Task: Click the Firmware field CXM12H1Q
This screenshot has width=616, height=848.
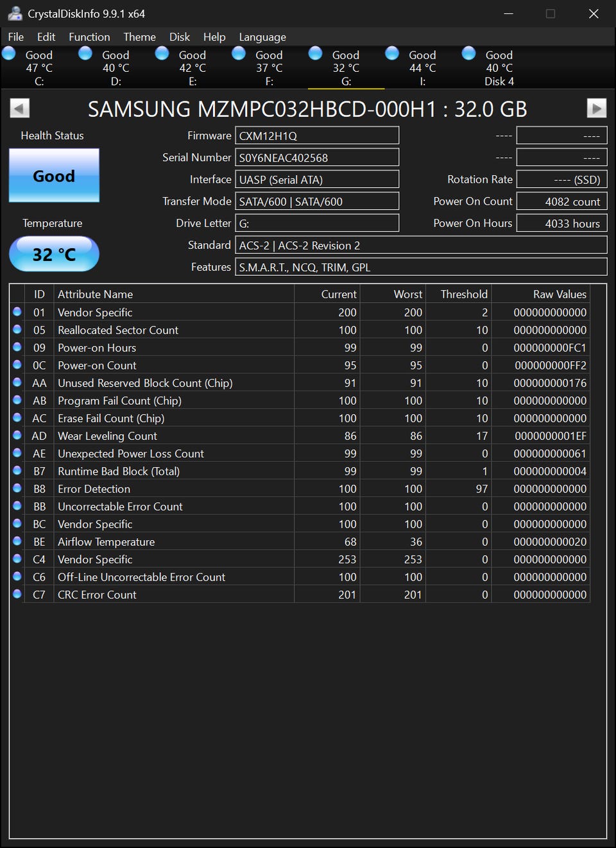Action: tap(317, 135)
